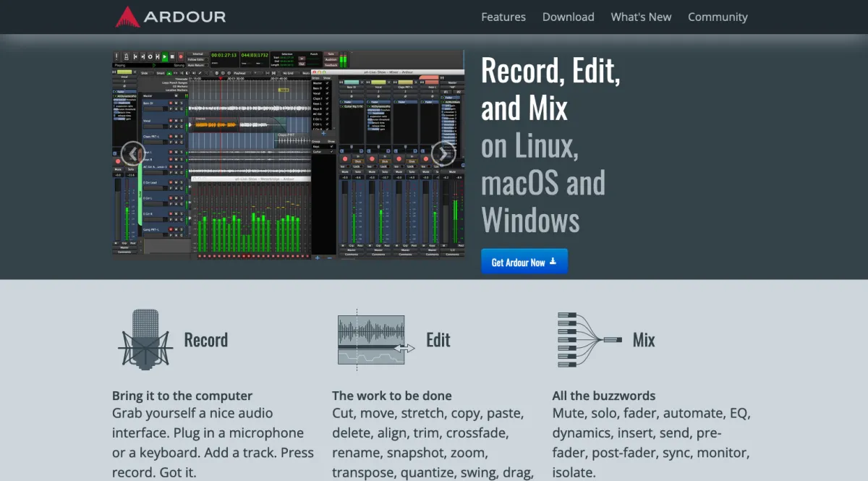Screen dimensions: 868x481
Task: Click the paragraph starting "Grab yourself a nice audio"
Action: coord(213,443)
